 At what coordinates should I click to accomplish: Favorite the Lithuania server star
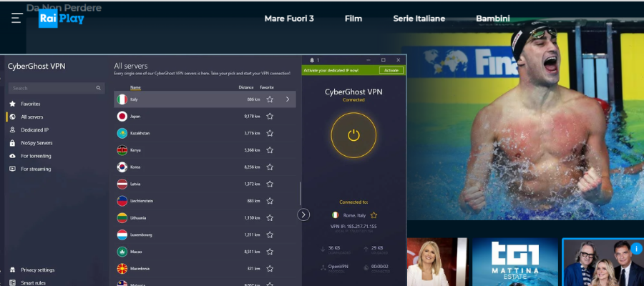pyautogui.click(x=270, y=218)
